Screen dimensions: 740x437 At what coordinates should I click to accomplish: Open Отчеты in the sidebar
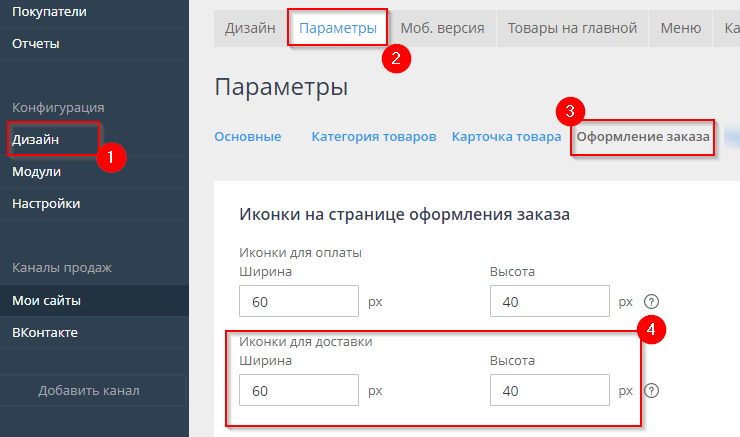click(x=36, y=43)
